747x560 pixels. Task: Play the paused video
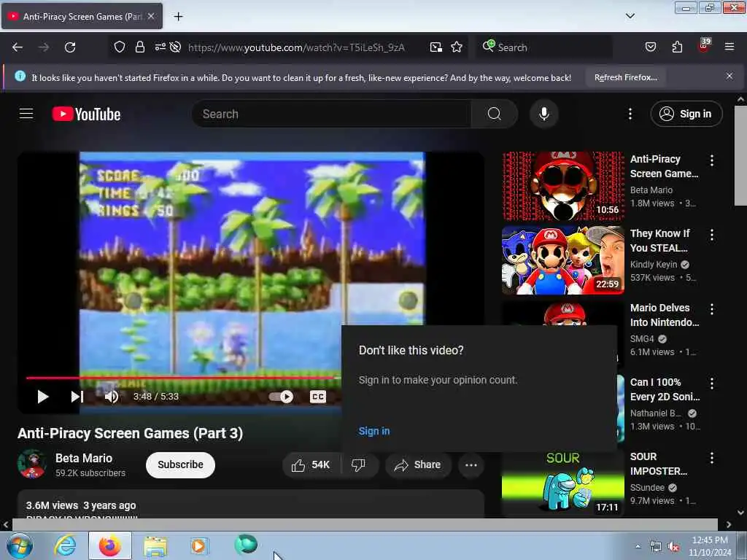43,396
